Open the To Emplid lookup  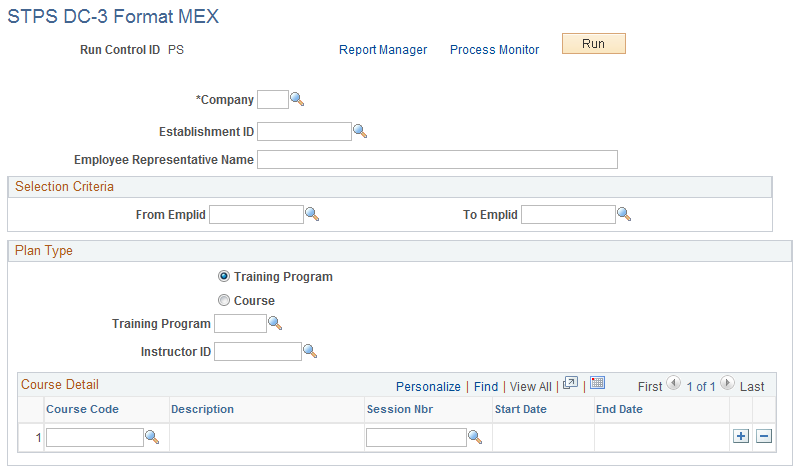tap(624, 214)
